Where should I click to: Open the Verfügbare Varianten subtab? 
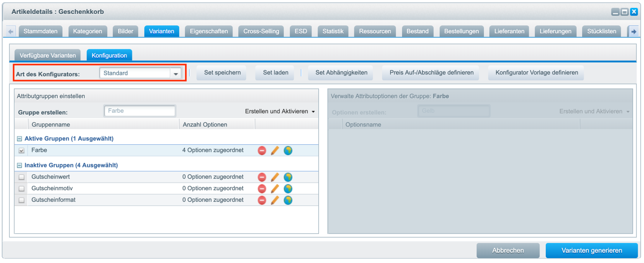pos(48,55)
